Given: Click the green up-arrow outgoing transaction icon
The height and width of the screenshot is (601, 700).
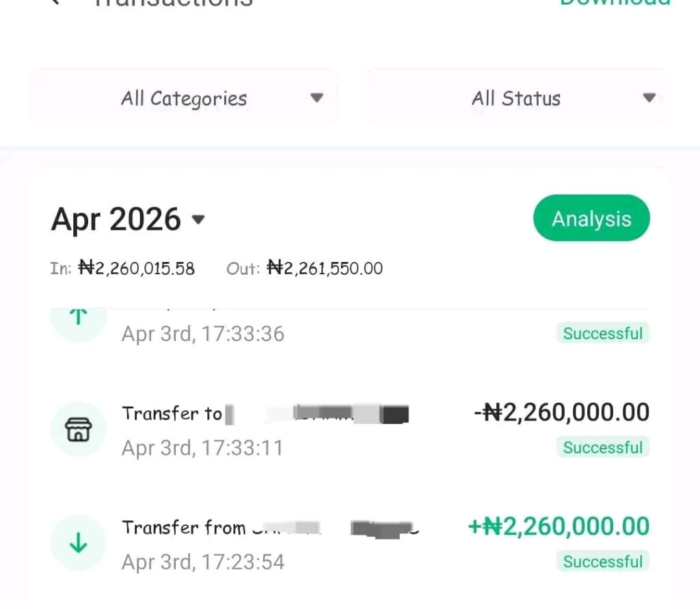Looking at the screenshot, I should (79, 319).
